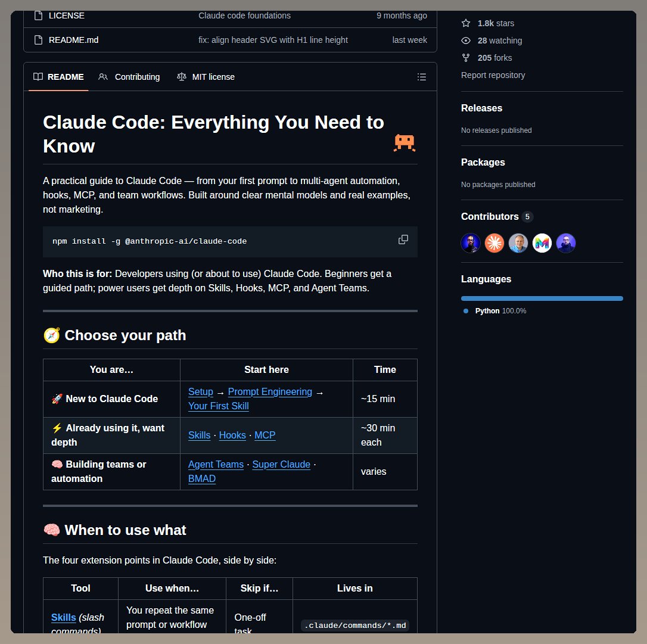Click the orange pixel invader logo
Viewport: 647px width, 644px height.
(x=405, y=143)
